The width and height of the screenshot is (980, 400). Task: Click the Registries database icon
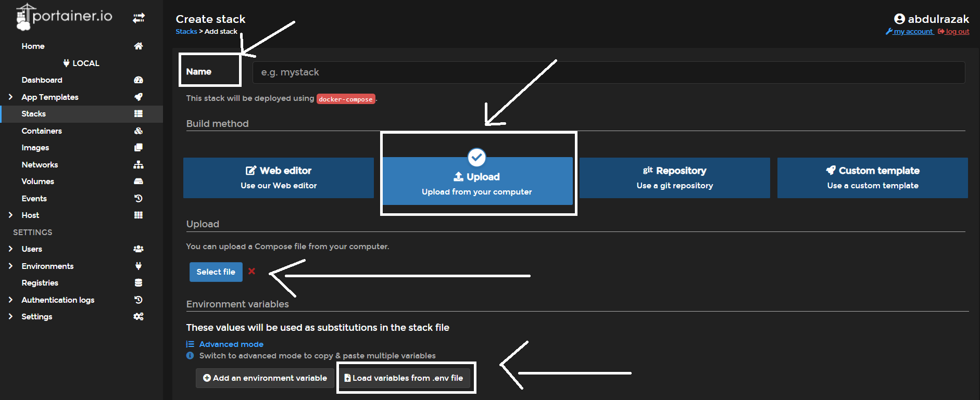tap(139, 282)
